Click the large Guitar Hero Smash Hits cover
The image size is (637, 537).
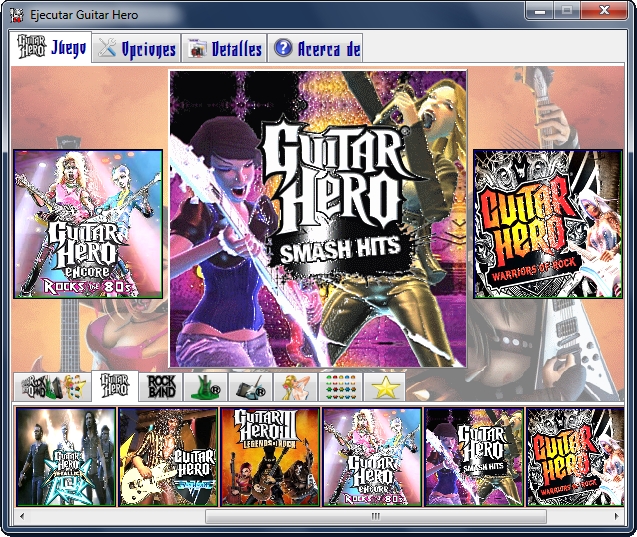point(318,218)
